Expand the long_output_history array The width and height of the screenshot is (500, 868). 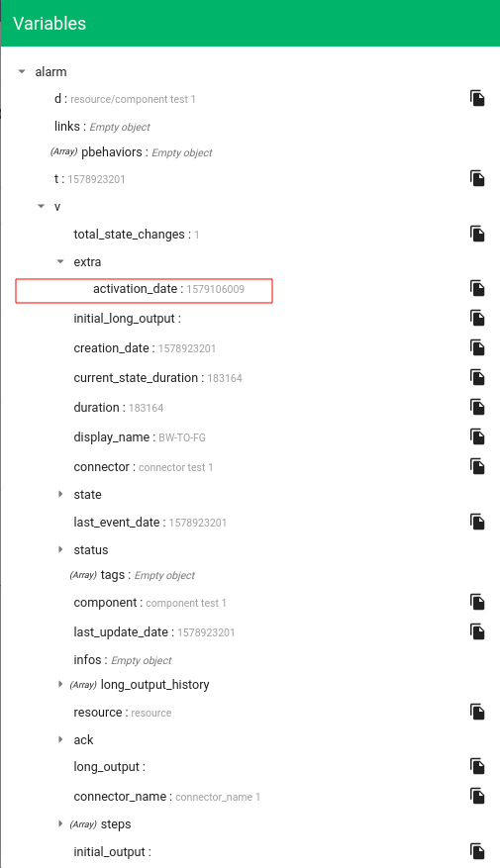tap(60, 684)
